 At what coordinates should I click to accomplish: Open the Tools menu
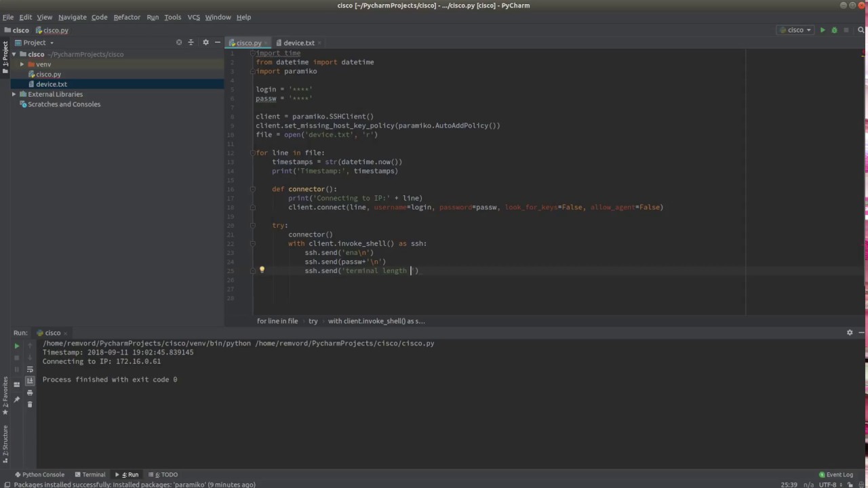click(x=172, y=17)
